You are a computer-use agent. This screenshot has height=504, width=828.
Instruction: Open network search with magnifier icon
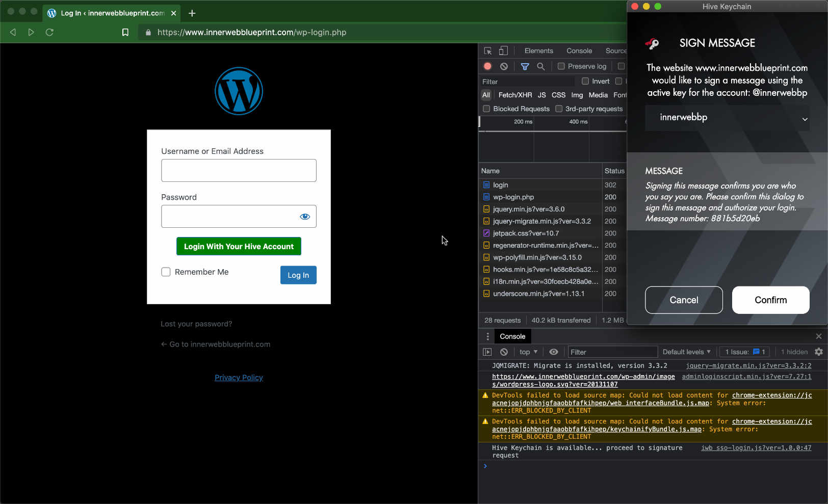pos(541,66)
